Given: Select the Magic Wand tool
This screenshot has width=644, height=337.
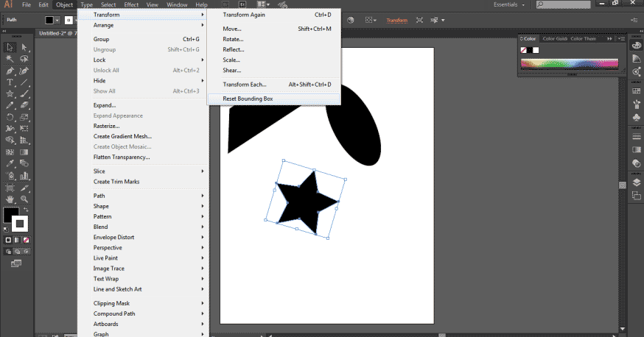Looking at the screenshot, I should [x=10, y=59].
